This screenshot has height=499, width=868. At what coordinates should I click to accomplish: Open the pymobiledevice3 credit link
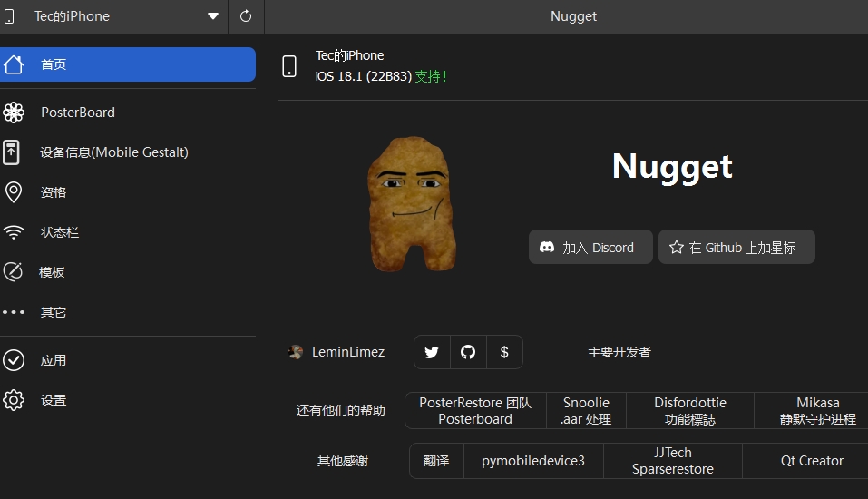pyautogui.click(x=533, y=461)
